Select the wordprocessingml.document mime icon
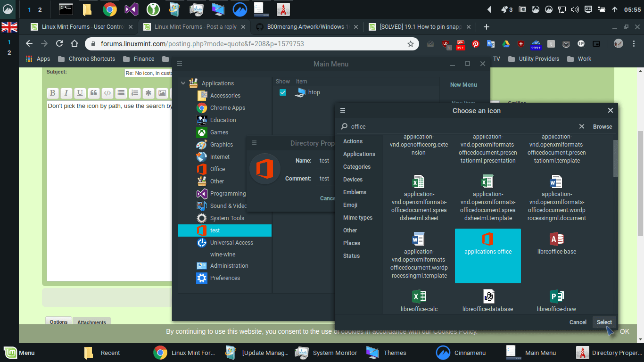This screenshot has width=644, height=362. 557,198
